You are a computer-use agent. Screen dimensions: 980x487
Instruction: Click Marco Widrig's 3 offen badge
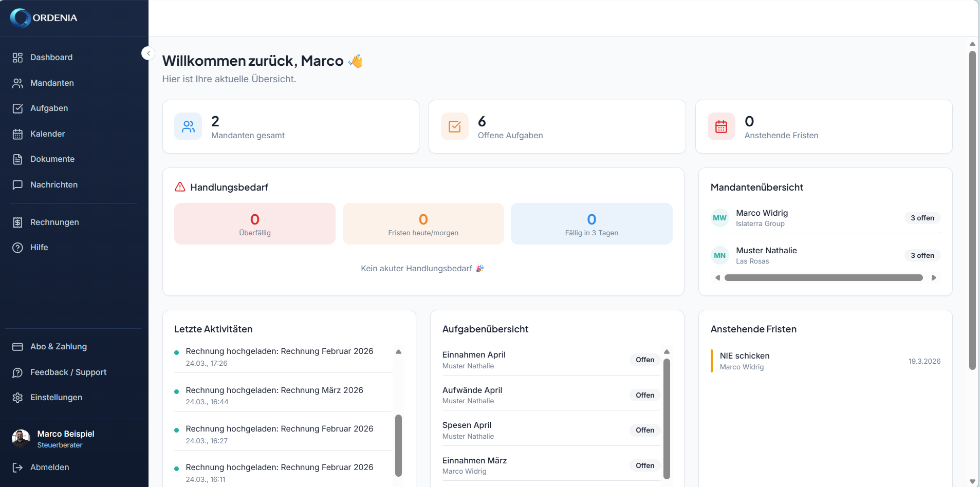(x=922, y=218)
